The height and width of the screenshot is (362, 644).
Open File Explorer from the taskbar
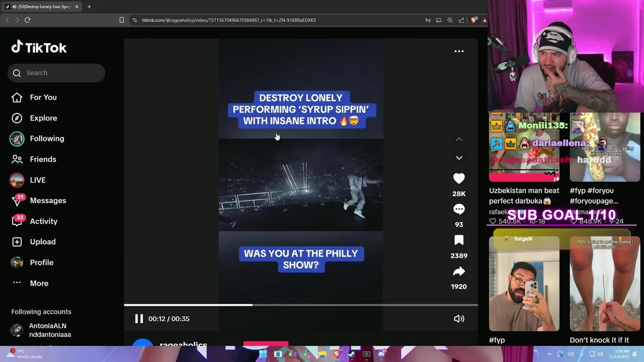[322, 354]
